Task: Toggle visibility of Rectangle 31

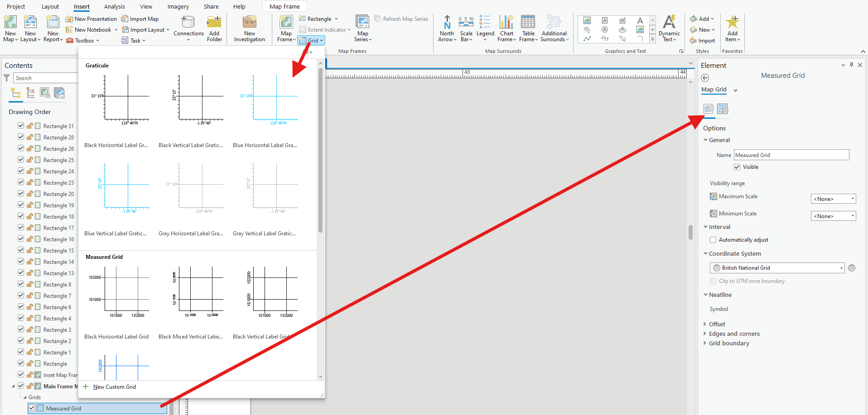Action: coord(20,125)
